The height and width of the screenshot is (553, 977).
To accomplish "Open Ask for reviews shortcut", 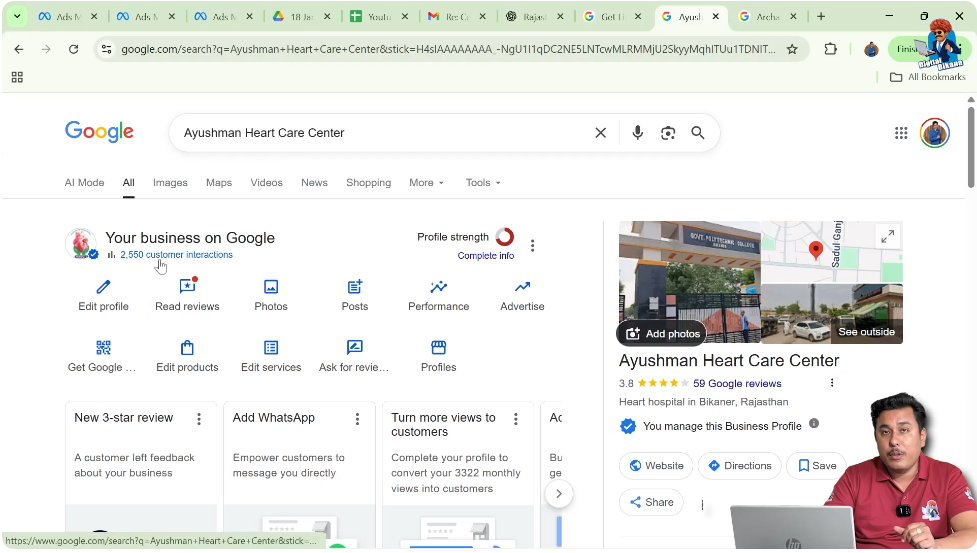I will tap(354, 356).
